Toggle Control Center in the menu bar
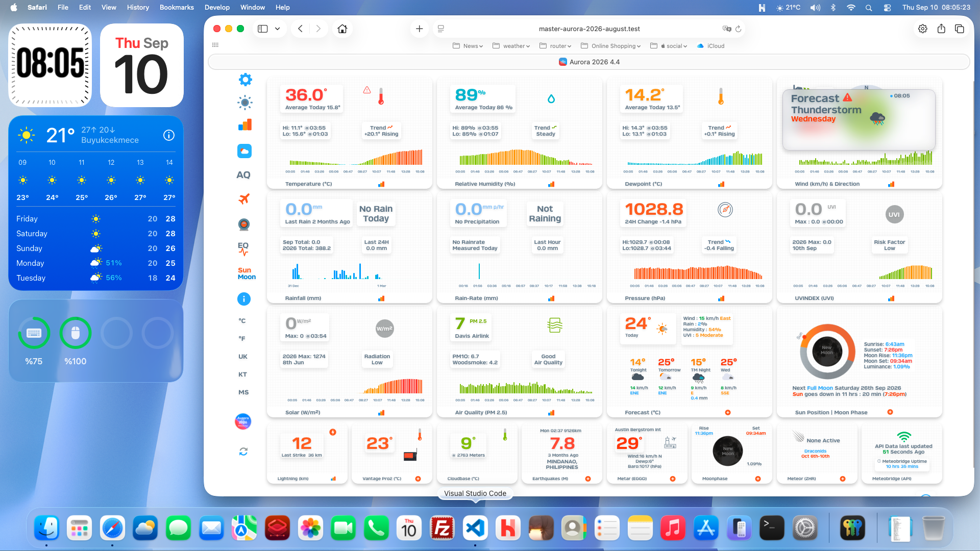Image resolution: width=980 pixels, height=551 pixels. (x=887, y=8)
